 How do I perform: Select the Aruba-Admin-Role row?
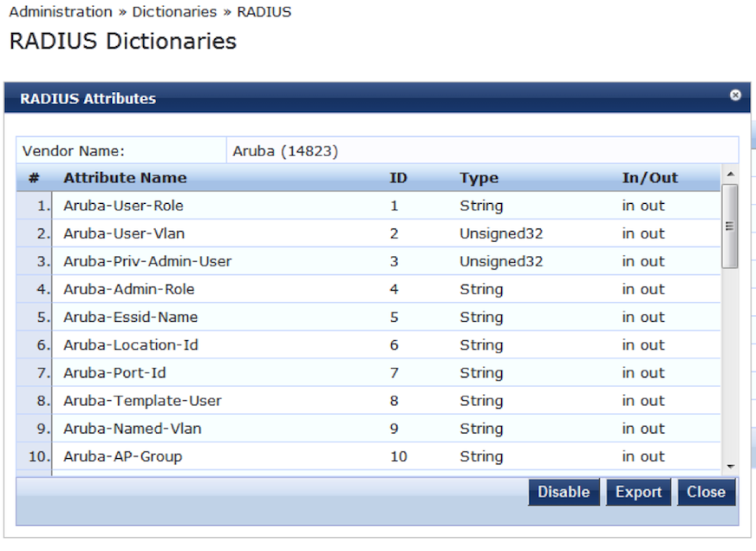point(128,289)
